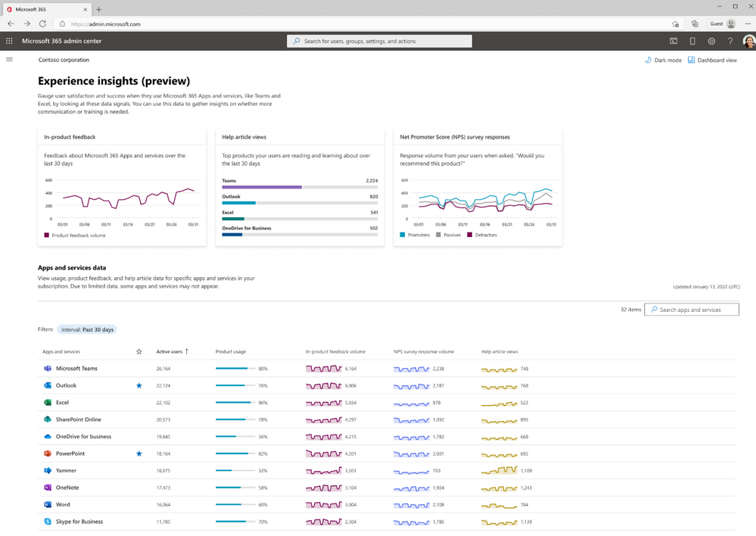
Task: Click In-product feedback volume column header
Action: [335, 352]
